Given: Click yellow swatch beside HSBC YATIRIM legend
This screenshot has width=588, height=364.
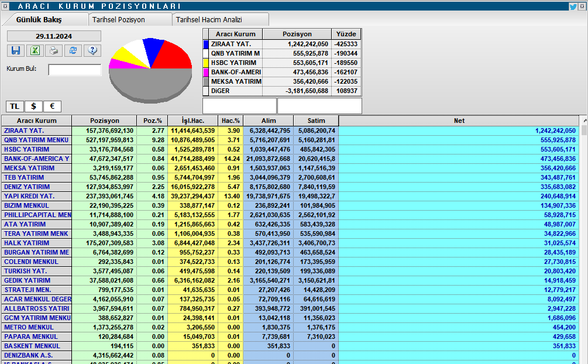Looking at the screenshot, I should click(205, 63).
